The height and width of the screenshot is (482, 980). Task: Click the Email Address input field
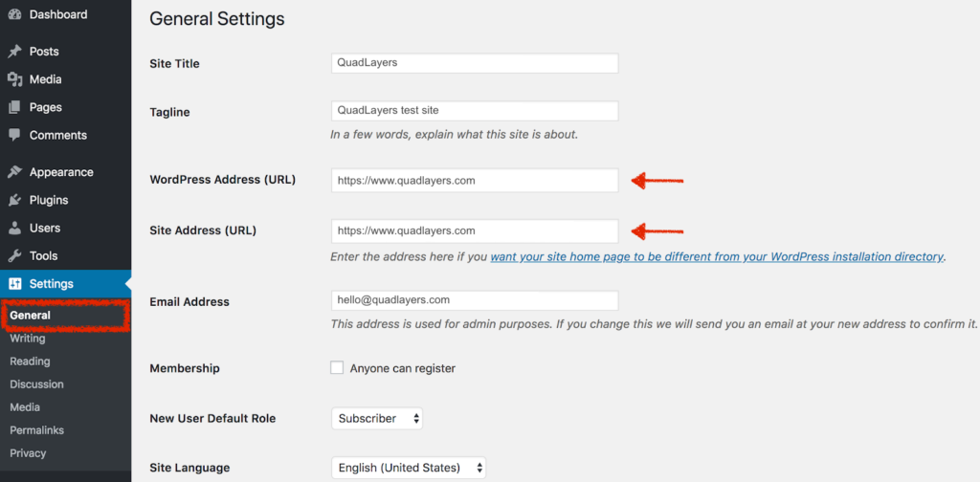(475, 300)
